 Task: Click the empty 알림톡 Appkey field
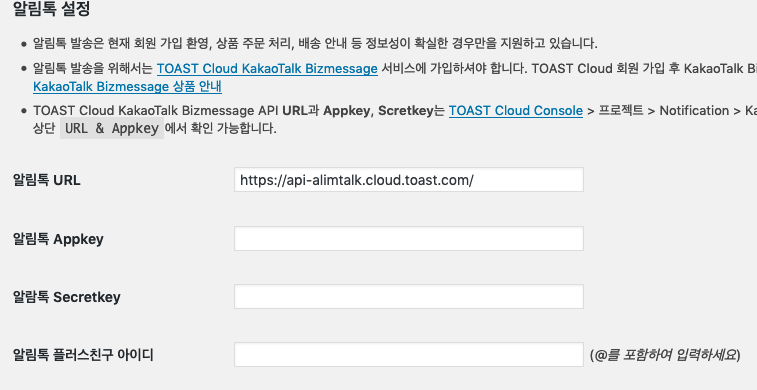409,238
